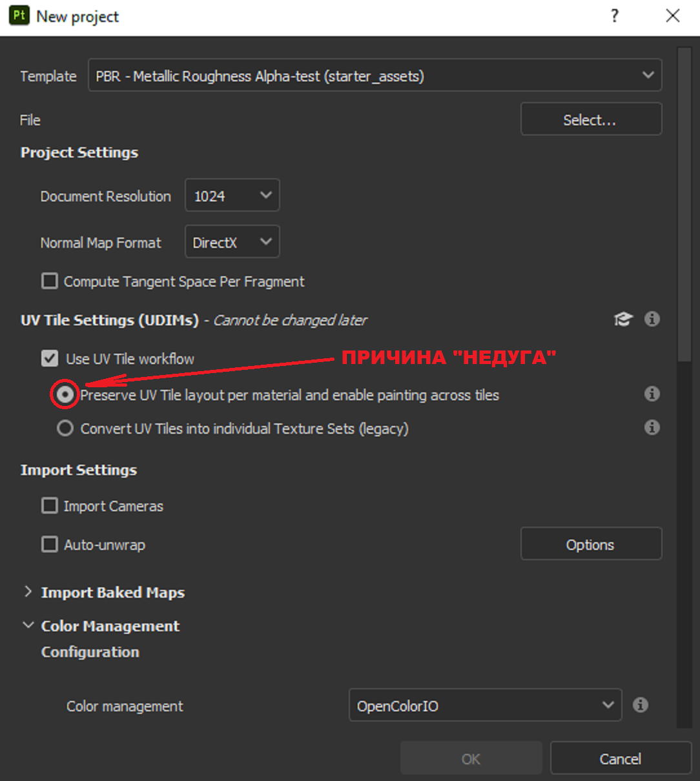The height and width of the screenshot is (781, 700).
Task: Click the Auto-unwrap Options button
Action: tap(592, 544)
